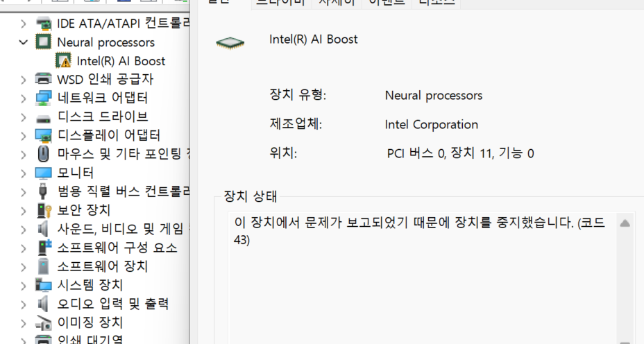
Task: Expand the 마우스 및 기타 포인팅 node
Action: [x=24, y=155]
